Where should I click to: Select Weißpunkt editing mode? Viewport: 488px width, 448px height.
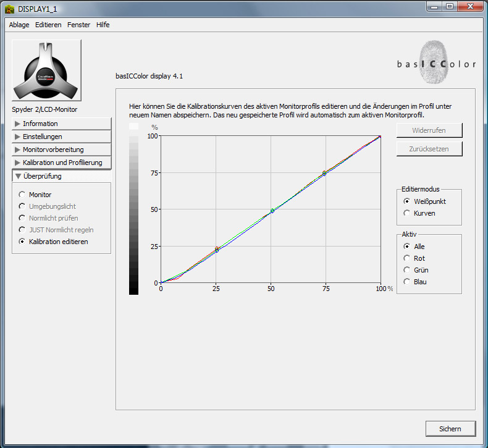pos(406,201)
